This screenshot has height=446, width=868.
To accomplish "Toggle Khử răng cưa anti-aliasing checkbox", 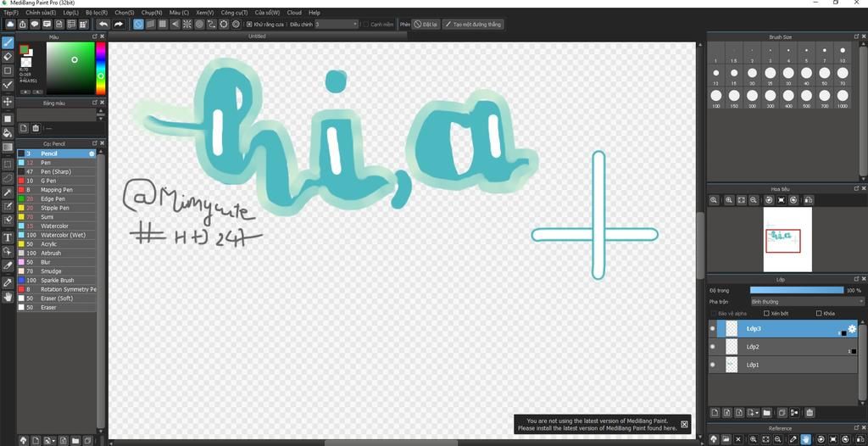I will pyautogui.click(x=250, y=25).
